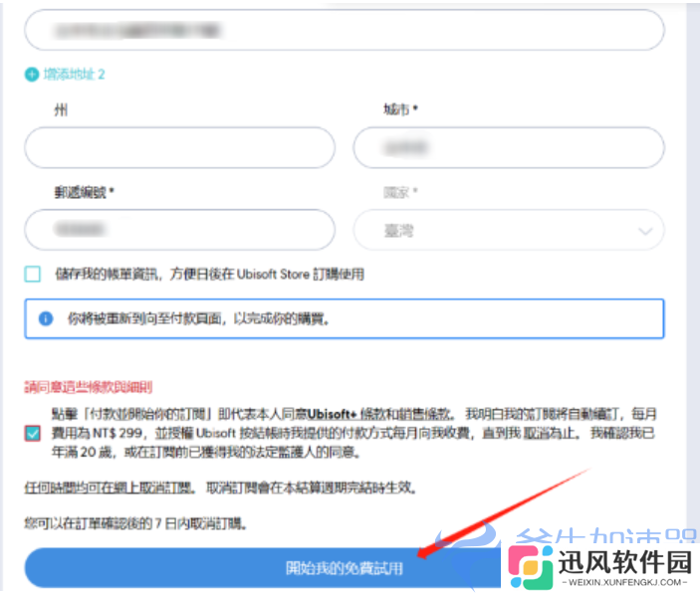The image size is (700, 593).
Task: Click the 您可以在訂單確認後的 7 日內取消訂購 text
Action: [x=135, y=523]
